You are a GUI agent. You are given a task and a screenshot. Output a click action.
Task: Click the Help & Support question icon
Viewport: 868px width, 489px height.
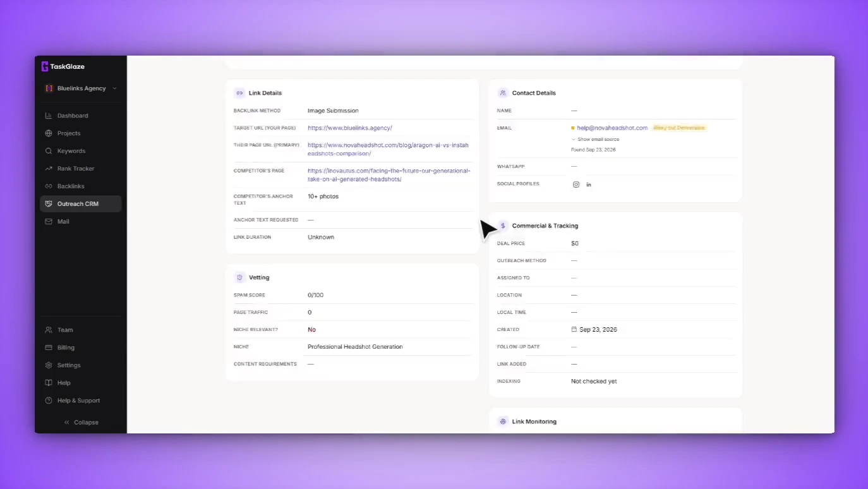pos(49,401)
